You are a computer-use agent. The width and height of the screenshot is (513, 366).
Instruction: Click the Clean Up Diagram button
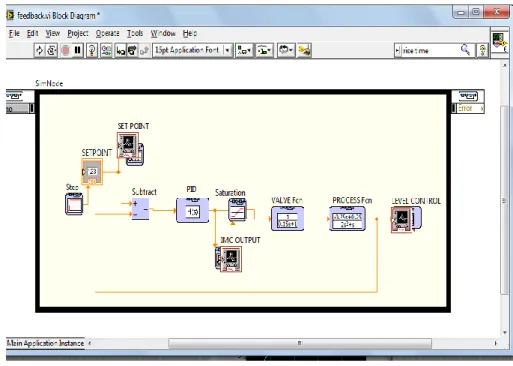pyautogui.click(x=304, y=50)
